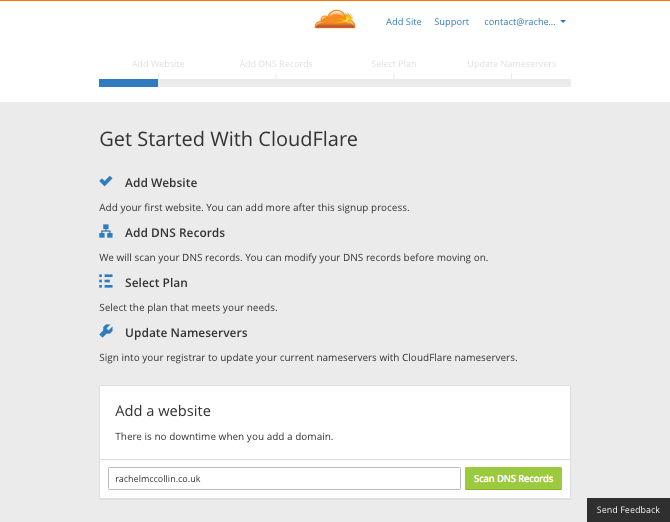Click the Add a website card title
670x522 pixels.
(163, 411)
